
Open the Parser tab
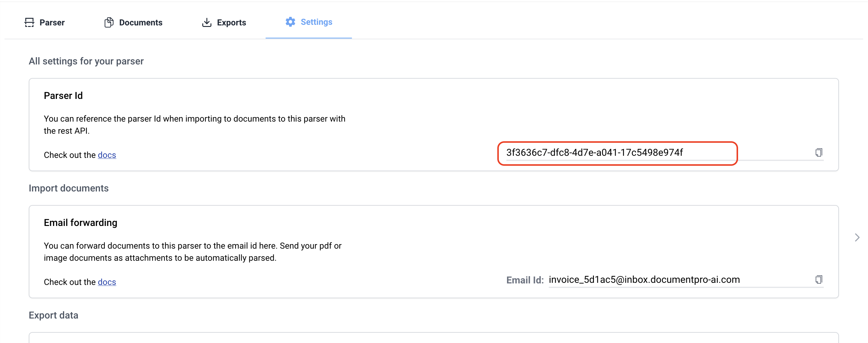tap(45, 22)
